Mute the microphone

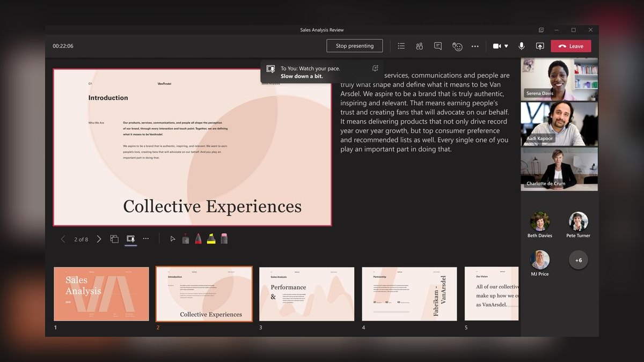click(x=522, y=46)
